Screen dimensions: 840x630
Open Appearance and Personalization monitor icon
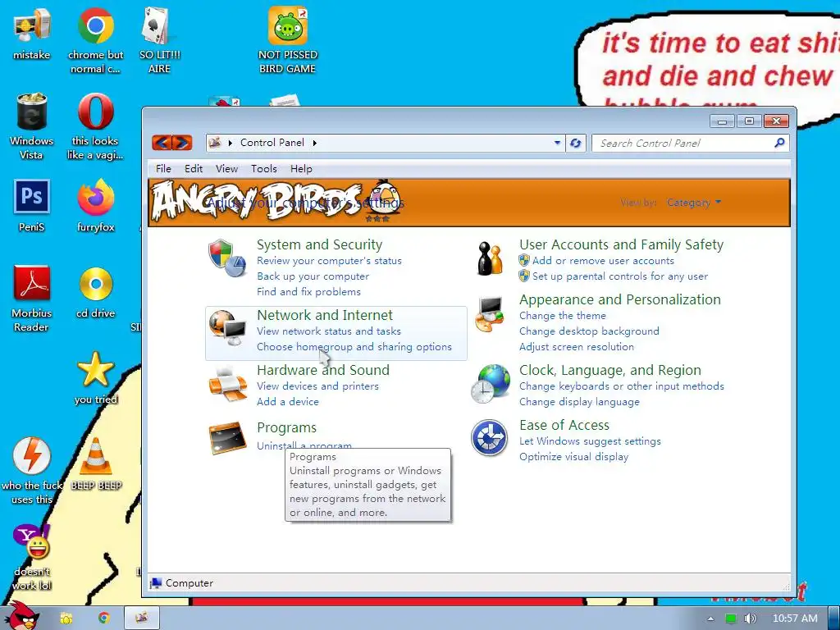pyautogui.click(x=490, y=314)
